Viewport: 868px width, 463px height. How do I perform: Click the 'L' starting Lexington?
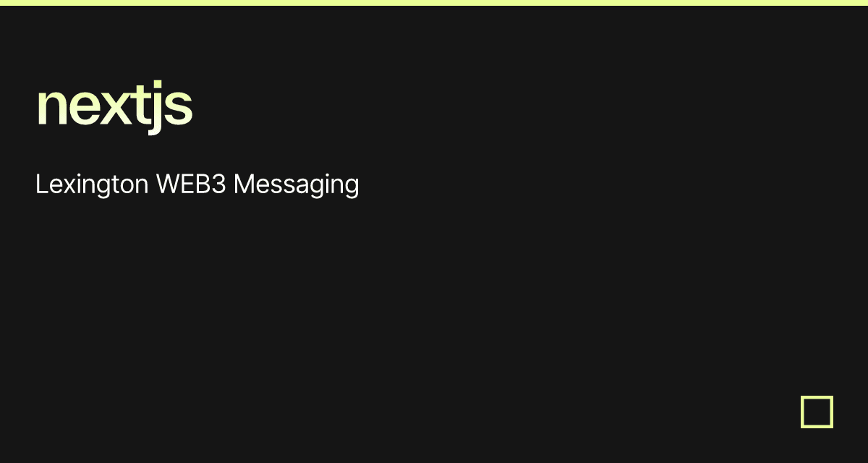(41, 184)
